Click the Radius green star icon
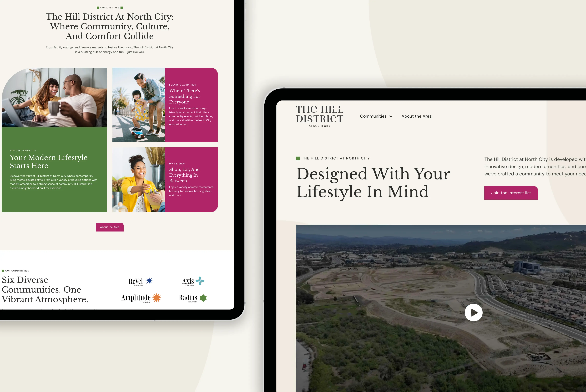Screen dimensions: 586x392 (x=203, y=298)
